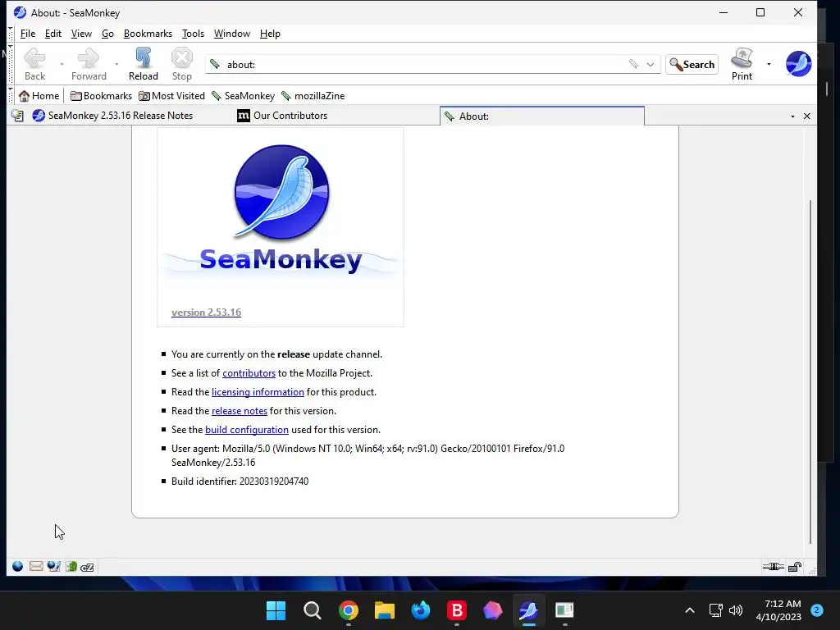Open the release notes link
The height and width of the screenshot is (630, 840).
coord(240,411)
